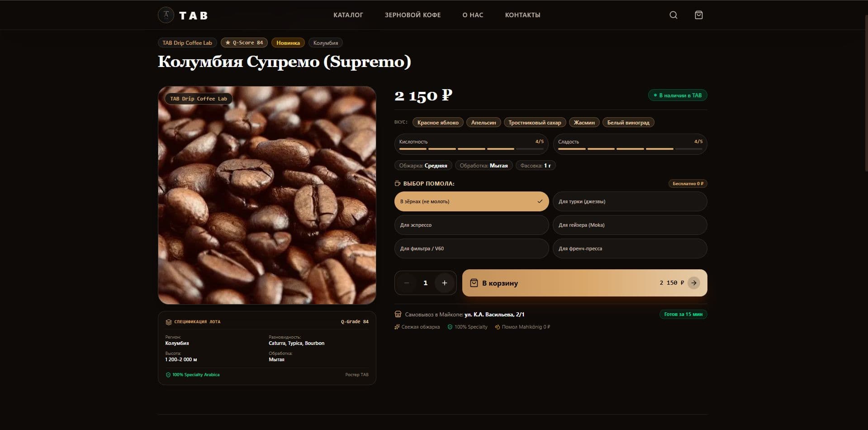
Task: Pick the Для френч-пресса grind option
Action: click(630, 248)
